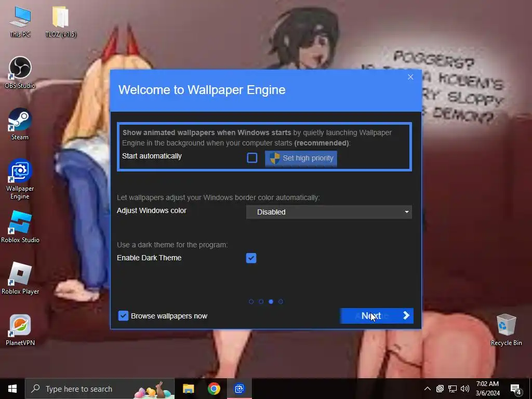Screen dimensions: 532x399
Task: Enable the Start automatically checkbox
Action: point(252,158)
